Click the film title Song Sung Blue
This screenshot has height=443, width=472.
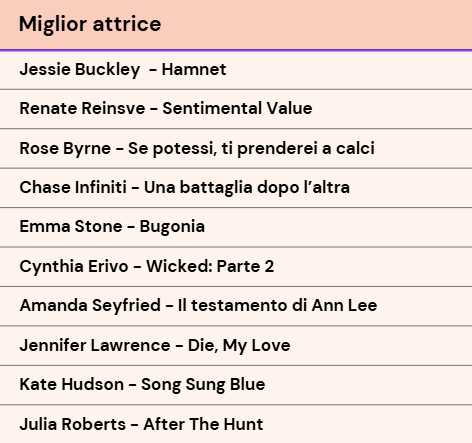tap(203, 385)
